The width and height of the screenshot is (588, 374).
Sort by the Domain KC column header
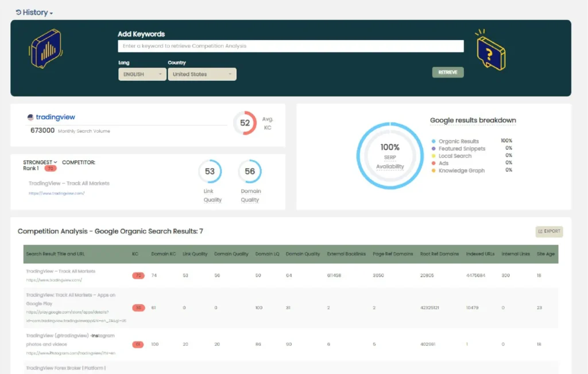pyautogui.click(x=164, y=254)
